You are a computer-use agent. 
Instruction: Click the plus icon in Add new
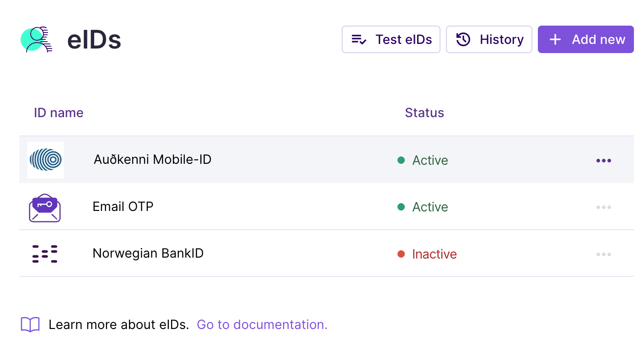(555, 40)
